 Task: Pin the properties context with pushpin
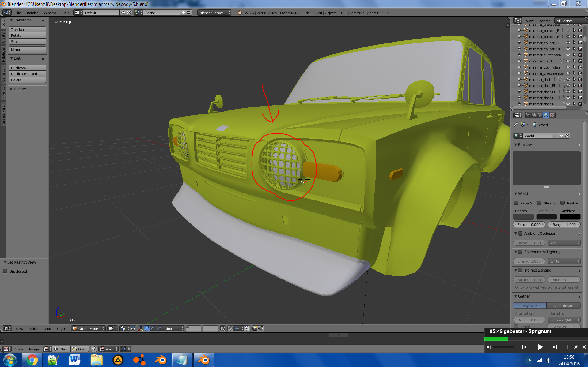[x=516, y=125]
